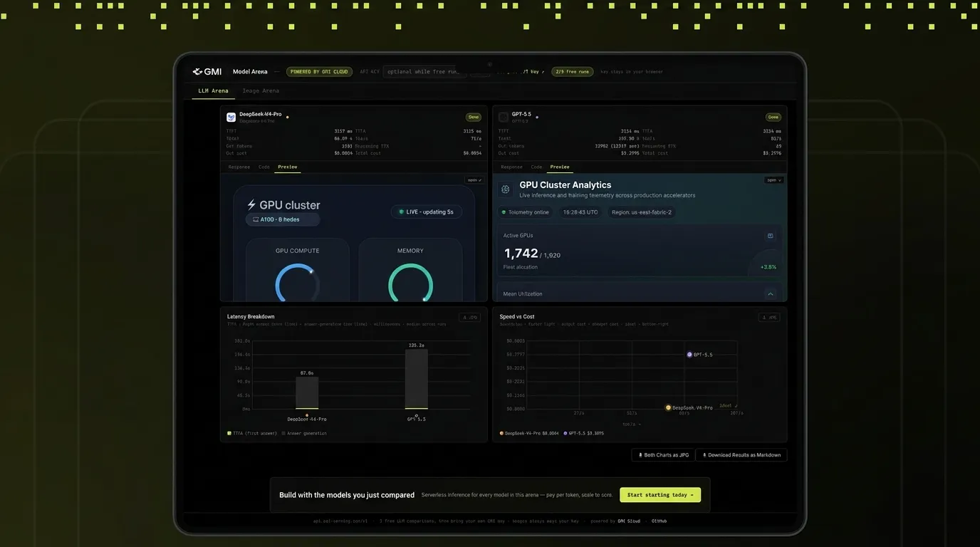The image size is (980, 547).
Task: Click the Telemetry online chip
Action: (526, 212)
